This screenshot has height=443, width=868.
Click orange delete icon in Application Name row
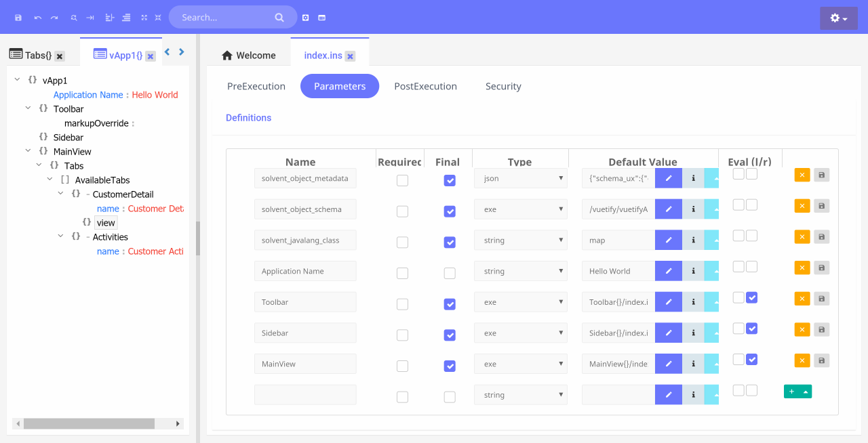802,268
